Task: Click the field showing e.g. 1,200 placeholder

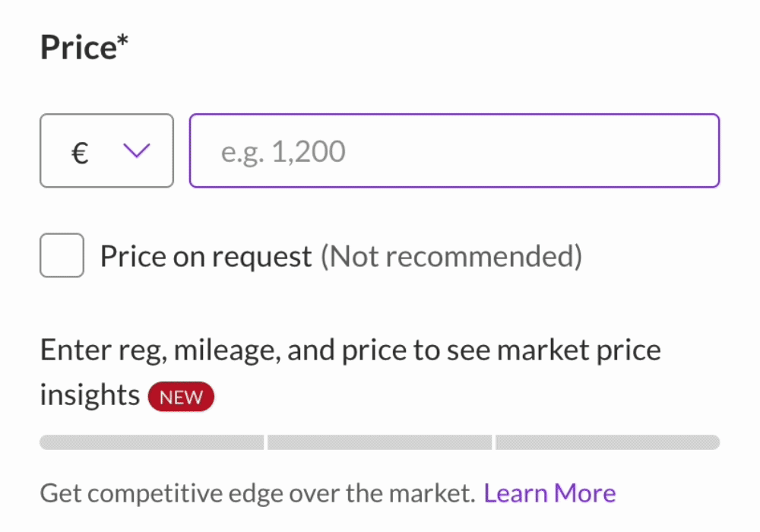Action: pos(454,150)
